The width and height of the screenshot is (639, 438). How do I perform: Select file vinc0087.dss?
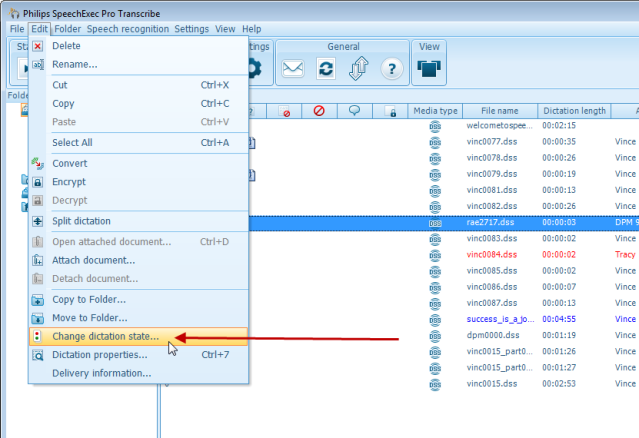(492, 303)
